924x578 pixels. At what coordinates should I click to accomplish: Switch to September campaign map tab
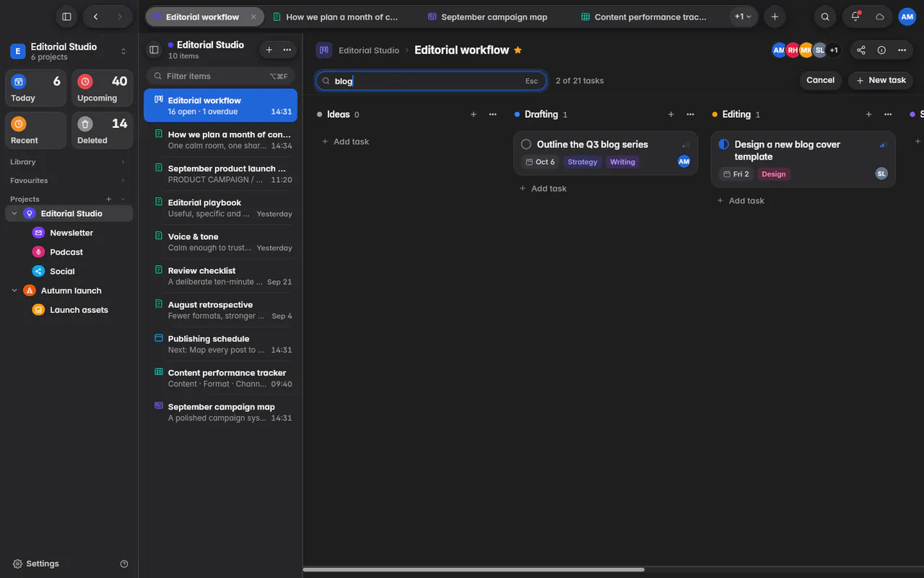click(494, 17)
